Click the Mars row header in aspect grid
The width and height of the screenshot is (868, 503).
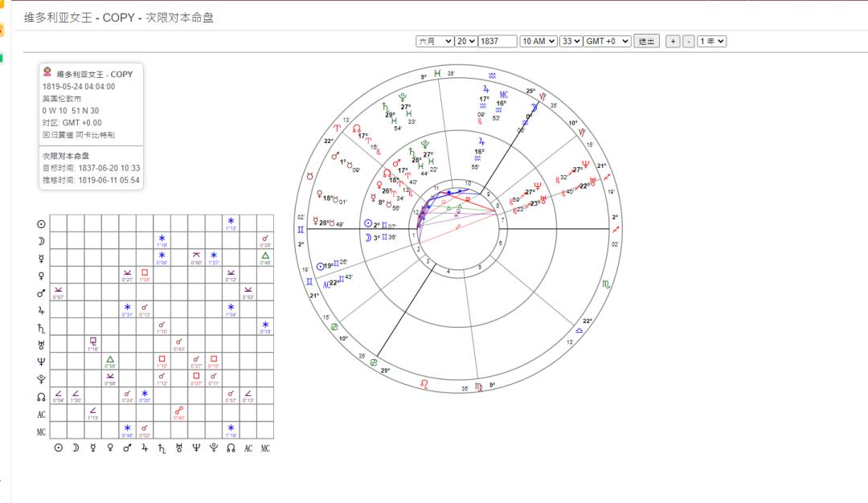pyautogui.click(x=41, y=293)
